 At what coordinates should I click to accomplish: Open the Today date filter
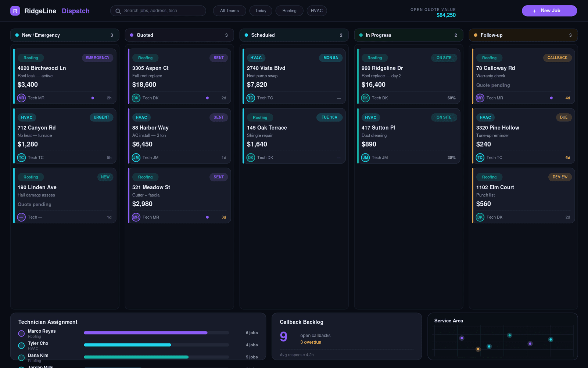point(261,11)
